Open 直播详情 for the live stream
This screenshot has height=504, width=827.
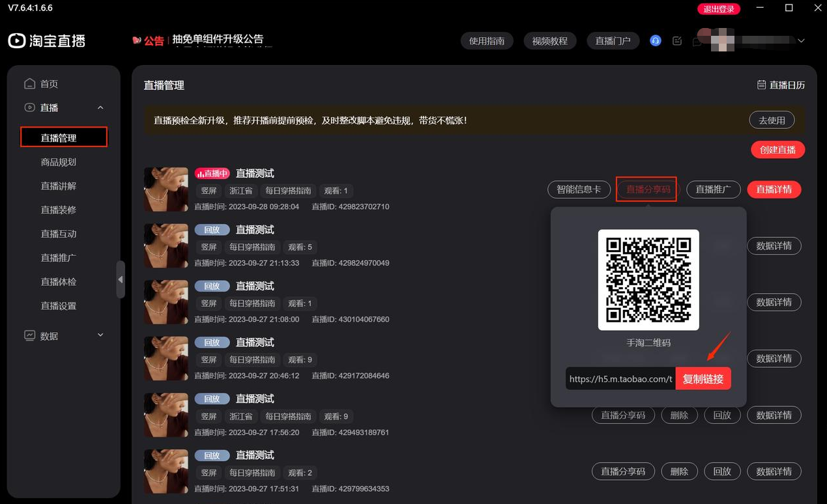tap(774, 189)
